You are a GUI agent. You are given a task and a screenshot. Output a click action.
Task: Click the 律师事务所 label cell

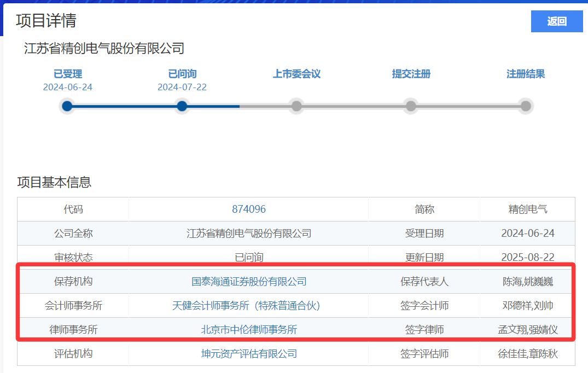pos(73,329)
